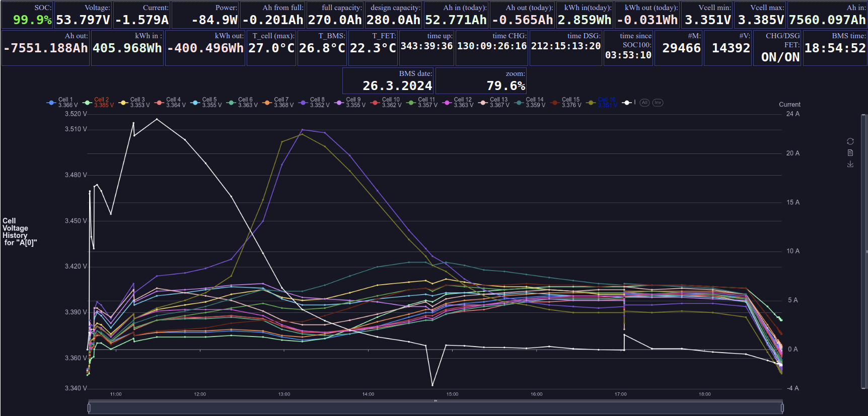The width and height of the screenshot is (868, 416).
Task: Click the zoom value 79.6%
Action: (506, 86)
